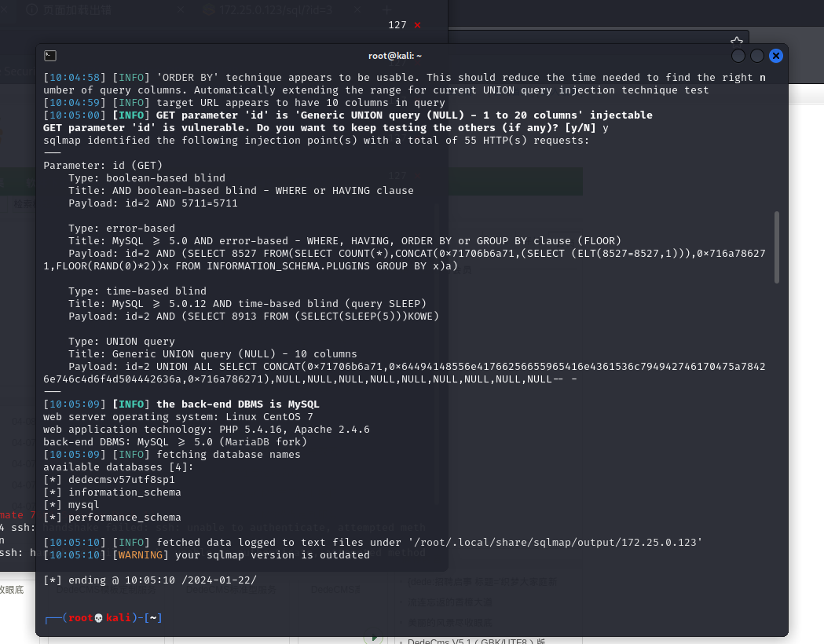
Task: Click the terminal's vertical scrollbar thumb
Action: [x=777, y=247]
